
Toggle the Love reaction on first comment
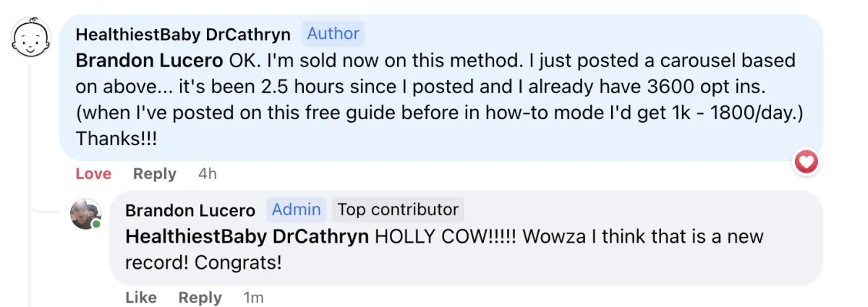(x=93, y=174)
